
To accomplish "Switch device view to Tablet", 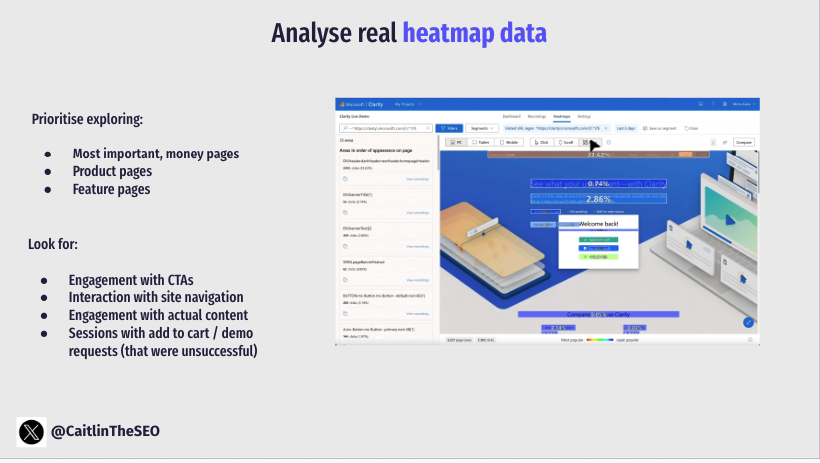I will (481, 143).
